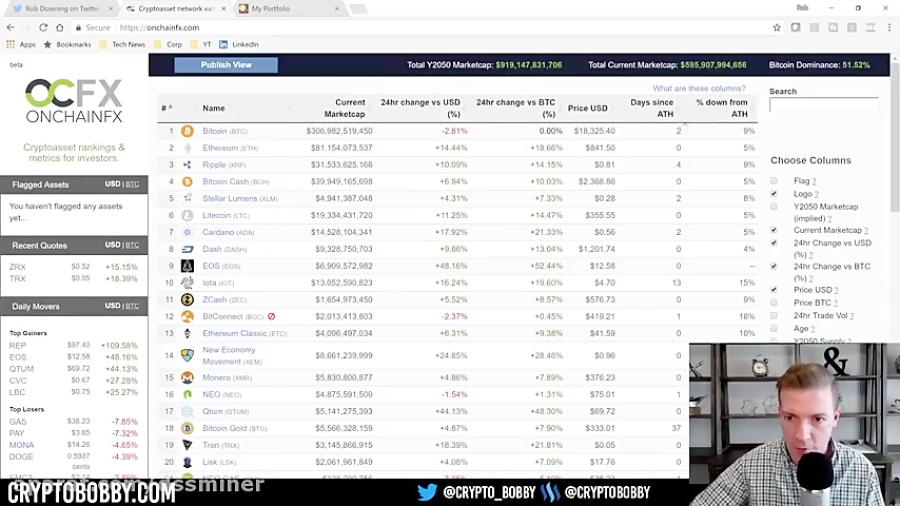Sort by 24hr change vs USD header
900x506 pixels.
pos(420,108)
